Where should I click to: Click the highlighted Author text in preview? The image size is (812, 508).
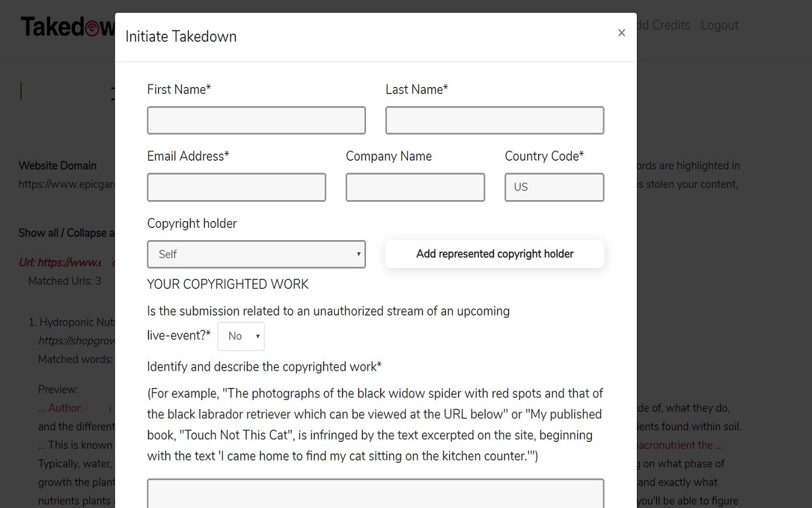click(x=65, y=408)
